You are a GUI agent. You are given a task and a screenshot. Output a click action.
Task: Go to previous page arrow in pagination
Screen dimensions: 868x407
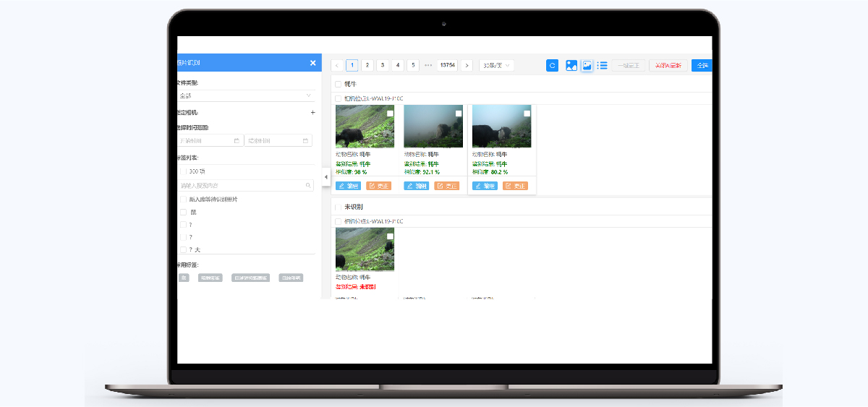pos(337,65)
